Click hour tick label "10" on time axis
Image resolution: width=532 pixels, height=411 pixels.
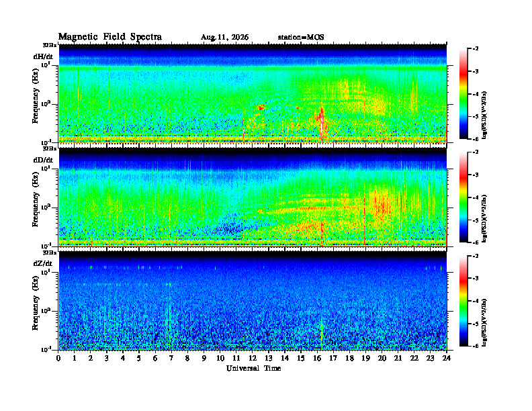220,359
